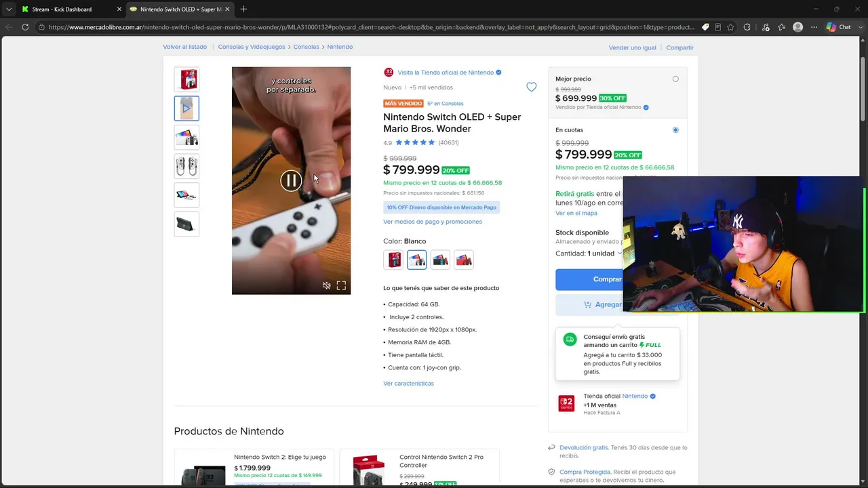Image resolution: width=868 pixels, height=488 pixels.
Task: Click the 10% OFF Mercado Pago badge
Action: [441, 207]
